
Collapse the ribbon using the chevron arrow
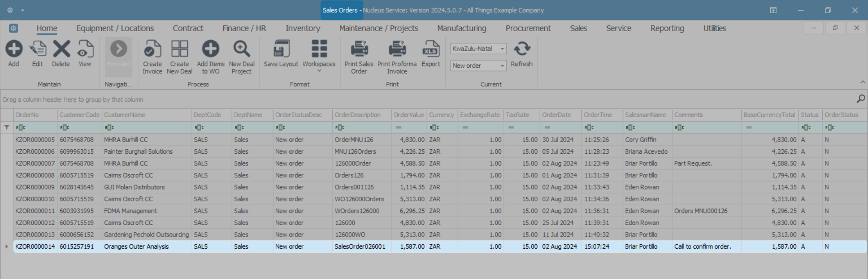(863, 82)
